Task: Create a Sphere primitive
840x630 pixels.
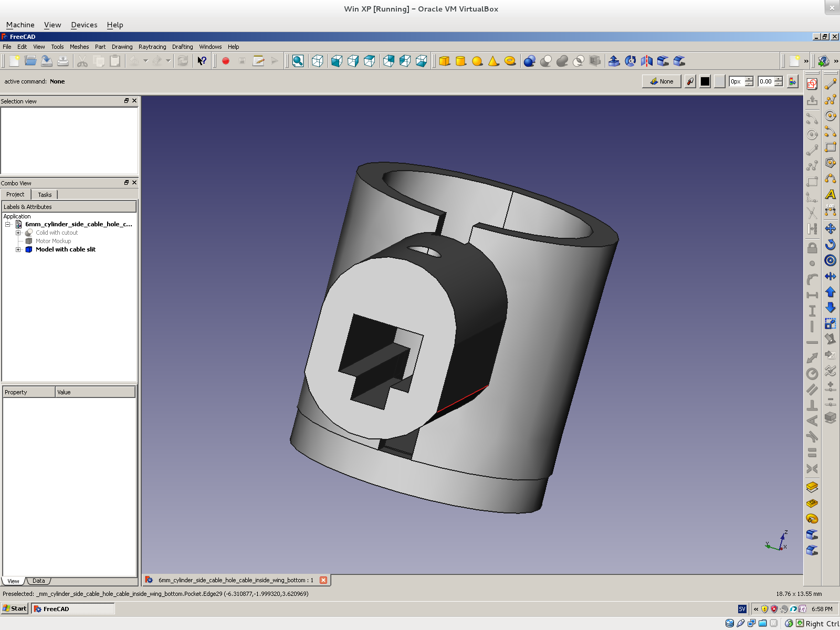Action: 477,61
